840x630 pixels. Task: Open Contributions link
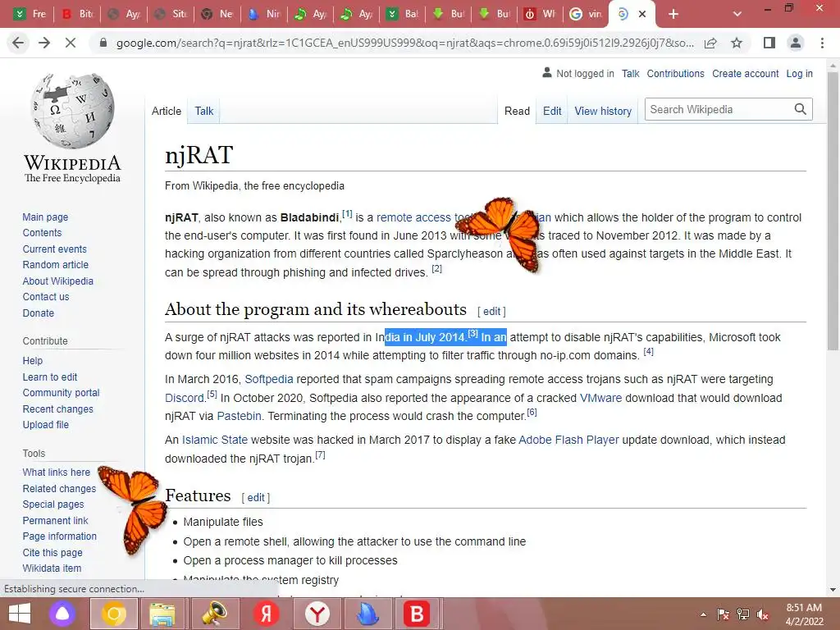[x=675, y=73]
